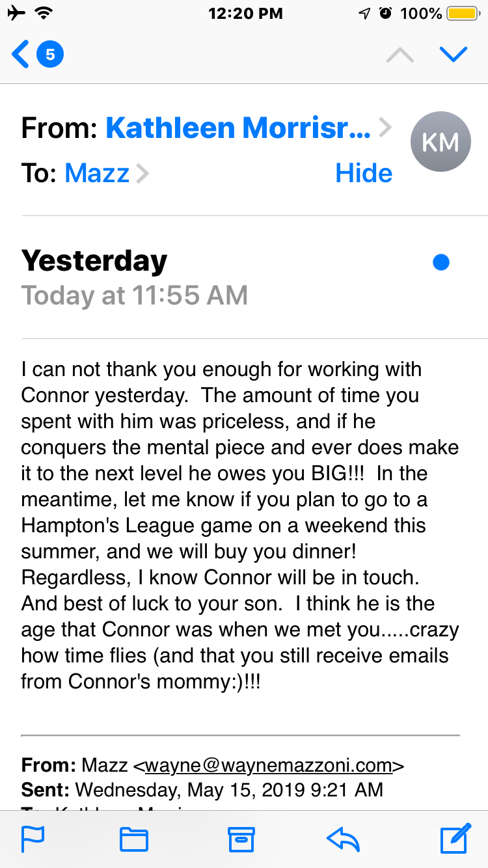
Task: Toggle the blue unread dot indicator
Action: [x=441, y=262]
